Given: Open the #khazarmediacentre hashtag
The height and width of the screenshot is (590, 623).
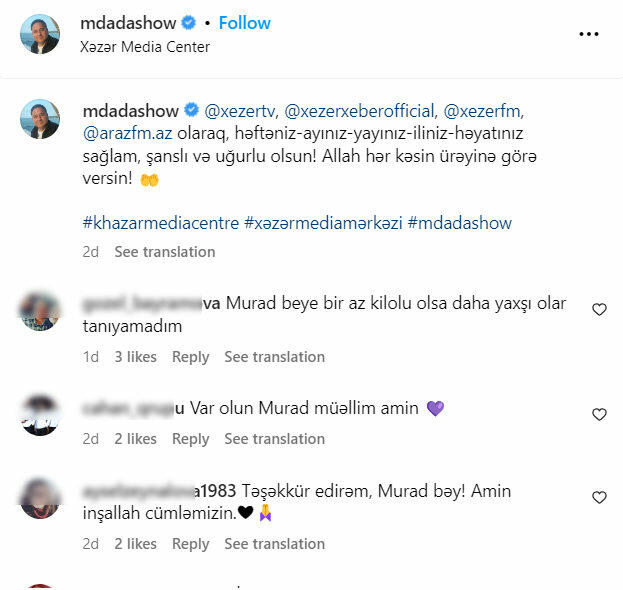Looking at the screenshot, I should [161, 223].
